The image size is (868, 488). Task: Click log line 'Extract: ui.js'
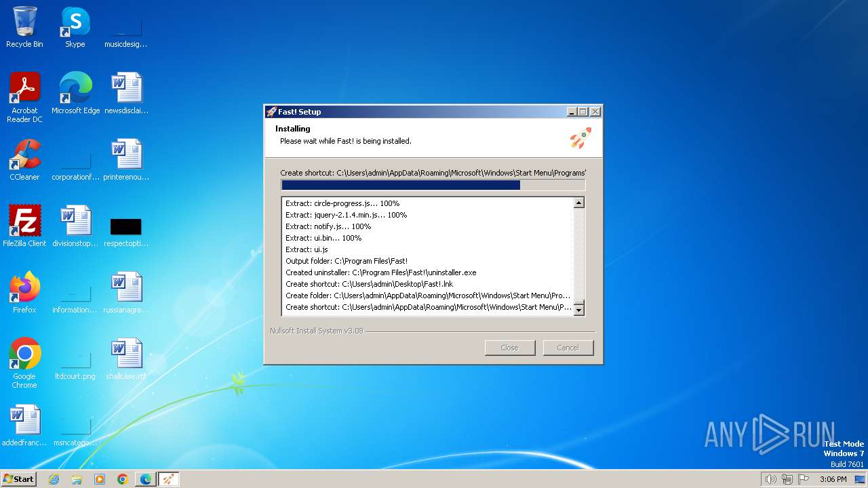coord(307,249)
